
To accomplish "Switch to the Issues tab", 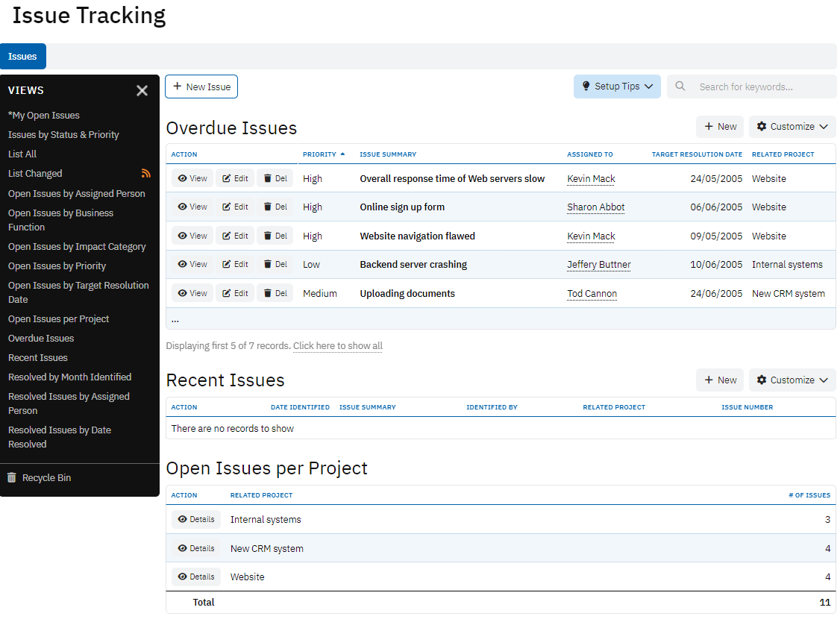I will (x=22, y=57).
